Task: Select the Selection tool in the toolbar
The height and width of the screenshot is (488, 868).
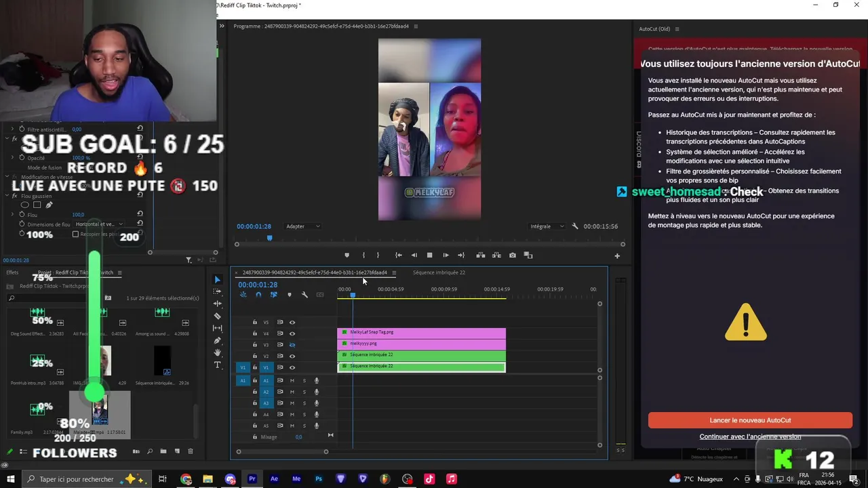Action: pos(217,279)
